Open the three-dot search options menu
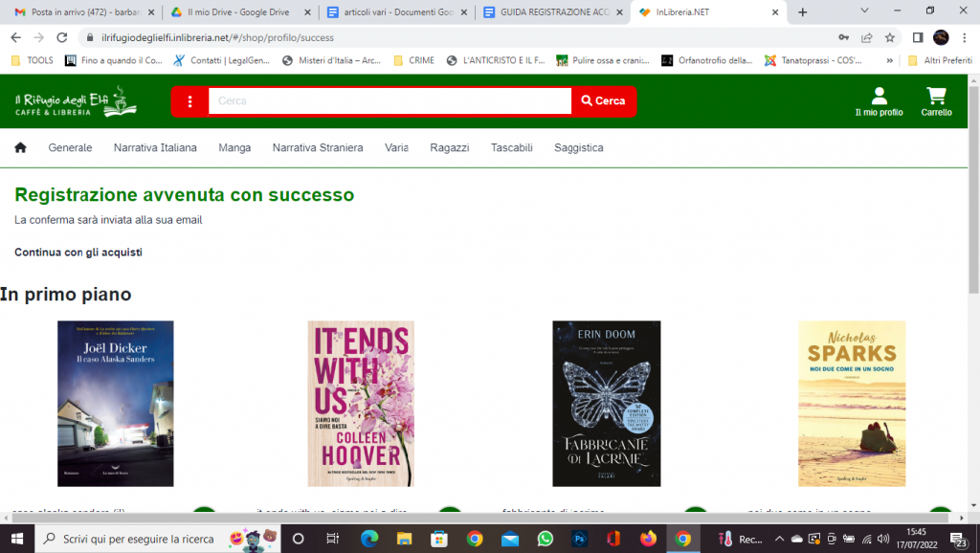 [190, 101]
